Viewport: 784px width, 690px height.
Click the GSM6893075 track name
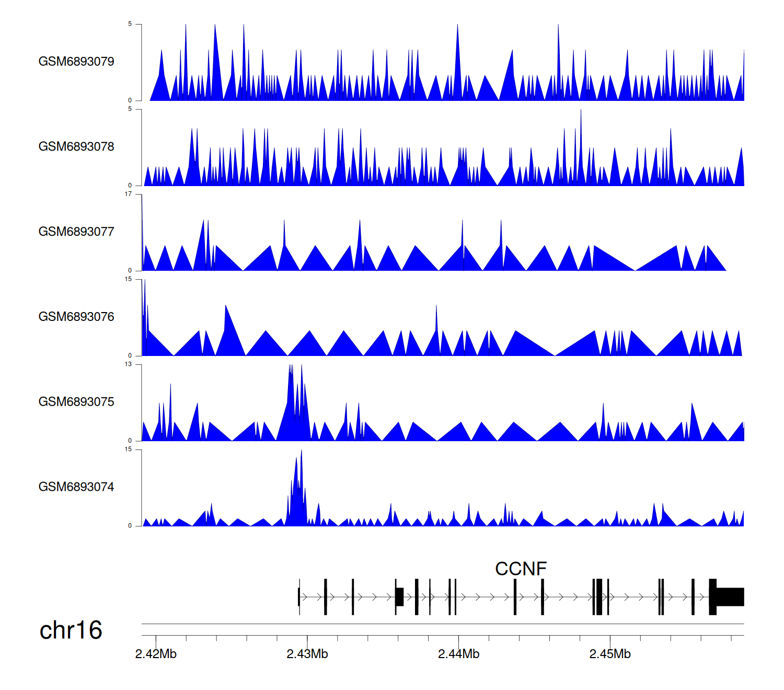pos(76,402)
